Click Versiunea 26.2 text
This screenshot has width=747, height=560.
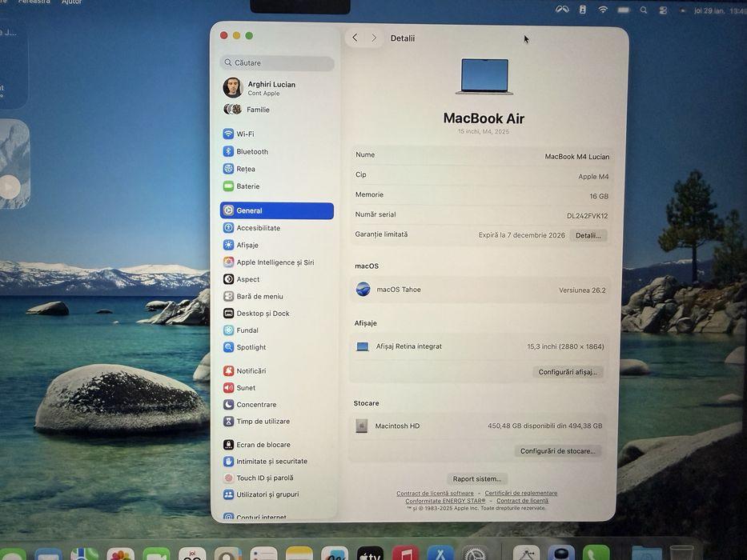point(582,290)
